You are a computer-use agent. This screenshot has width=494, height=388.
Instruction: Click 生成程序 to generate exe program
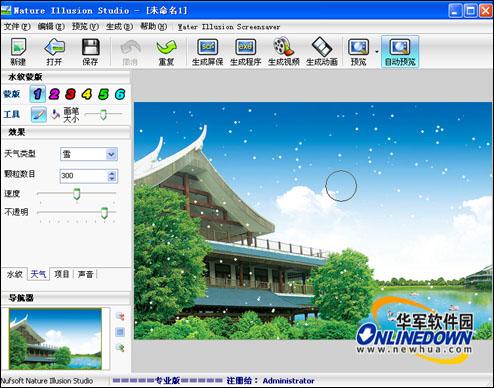coord(245,52)
